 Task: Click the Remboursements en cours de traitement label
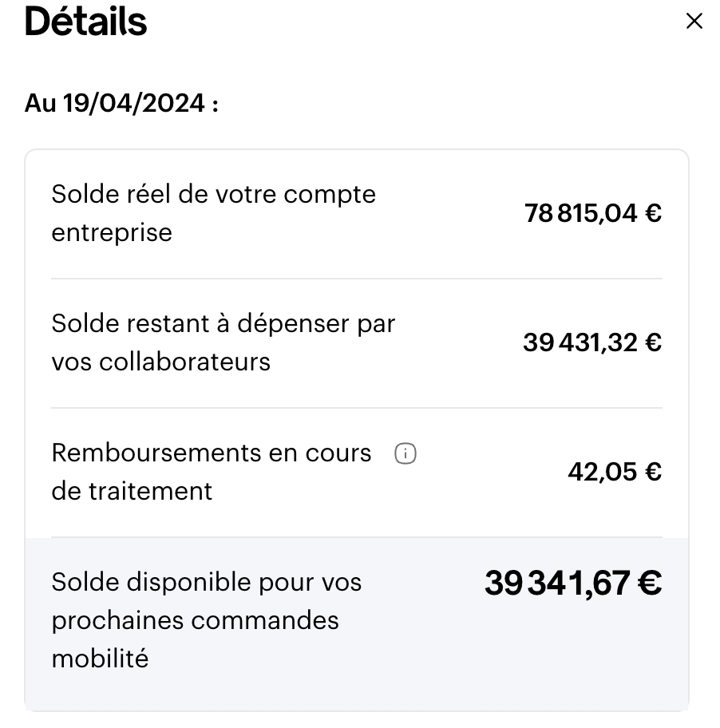click(212, 472)
